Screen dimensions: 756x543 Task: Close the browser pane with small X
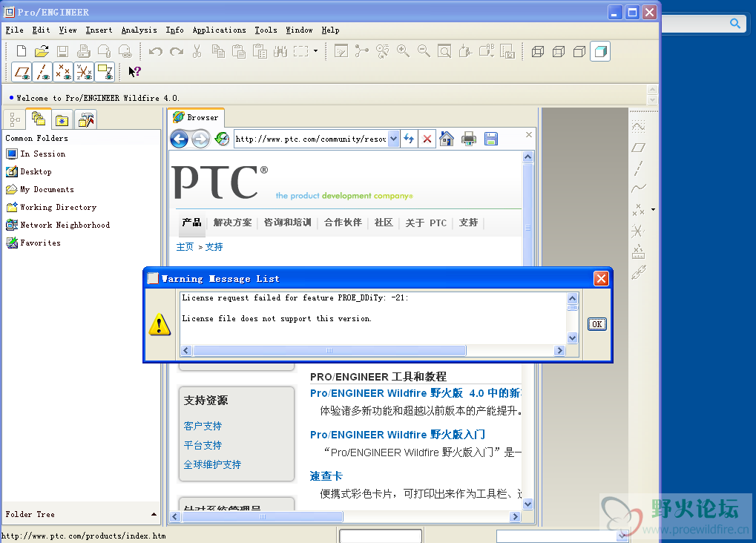tap(529, 134)
